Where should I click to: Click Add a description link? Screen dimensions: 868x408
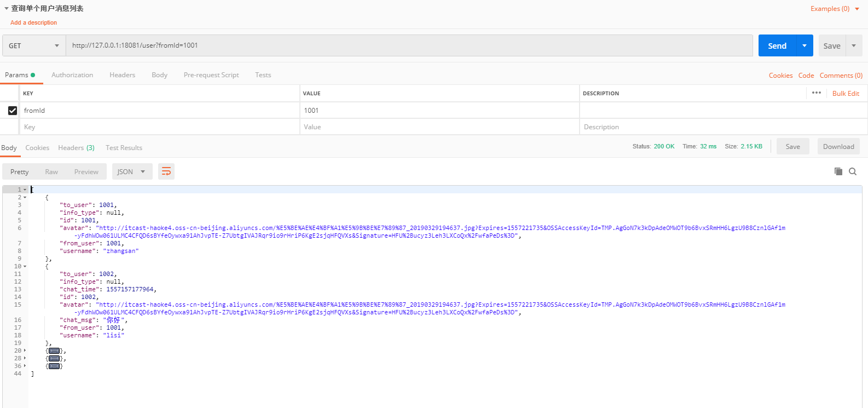[x=33, y=22]
